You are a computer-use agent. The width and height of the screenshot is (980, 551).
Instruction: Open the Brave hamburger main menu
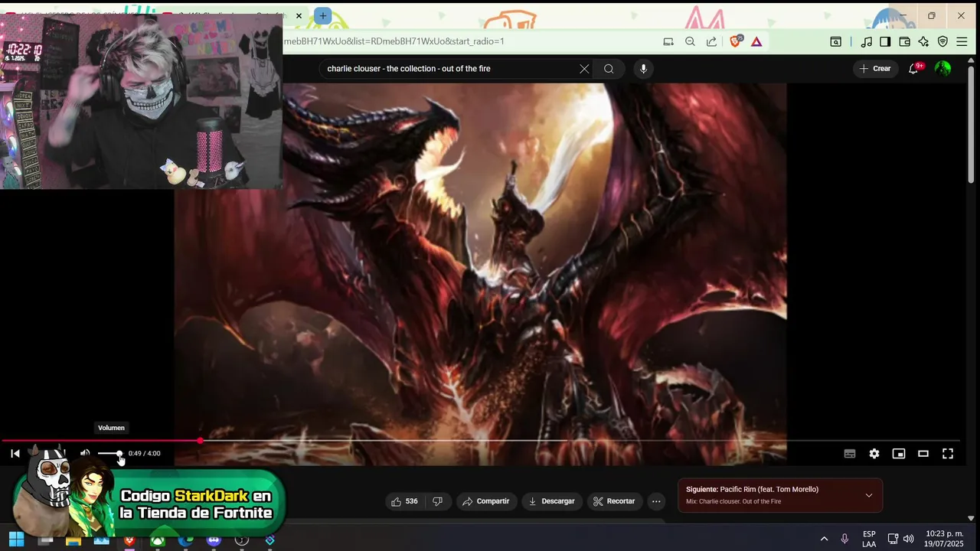point(962,41)
